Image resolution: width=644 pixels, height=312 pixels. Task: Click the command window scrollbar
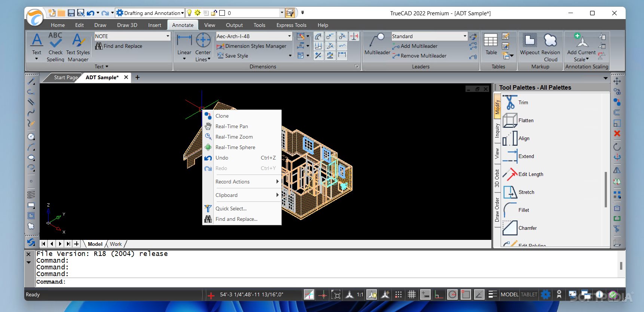pyautogui.click(x=621, y=266)
